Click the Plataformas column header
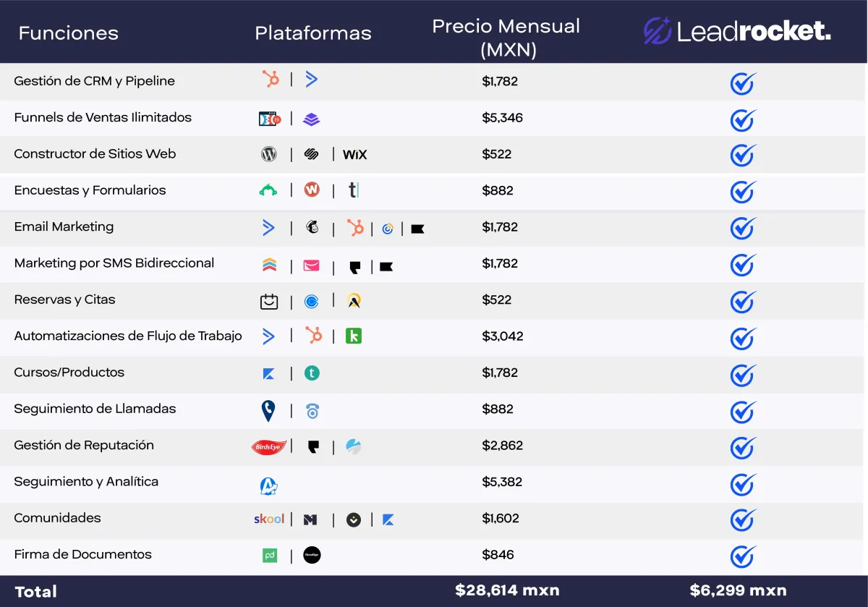This screenshot has width=868, height=607. coord(313,33)
